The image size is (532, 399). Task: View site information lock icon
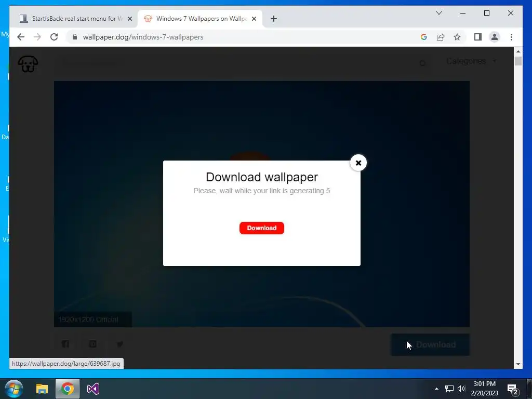(x=75, y=37)
